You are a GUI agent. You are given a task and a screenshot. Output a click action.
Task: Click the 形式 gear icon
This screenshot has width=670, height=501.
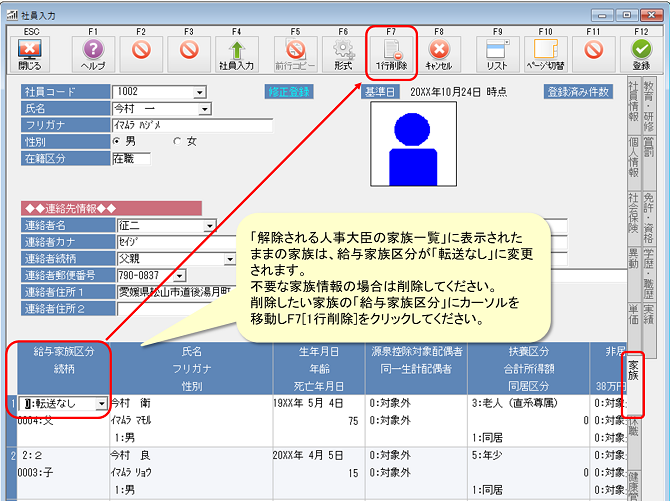pos(343,49)
